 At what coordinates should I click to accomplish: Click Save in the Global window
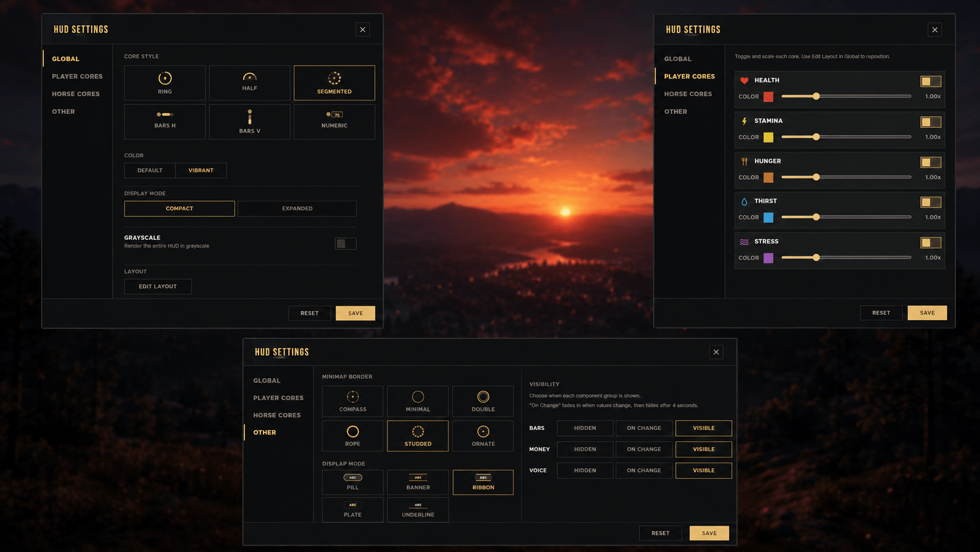click(355, 313)
